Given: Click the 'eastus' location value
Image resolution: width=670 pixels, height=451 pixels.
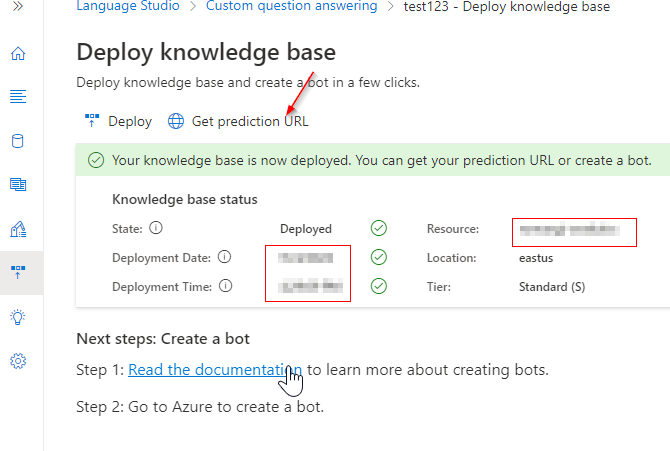Looking at the screenshot, I should [x=536, y=258].
